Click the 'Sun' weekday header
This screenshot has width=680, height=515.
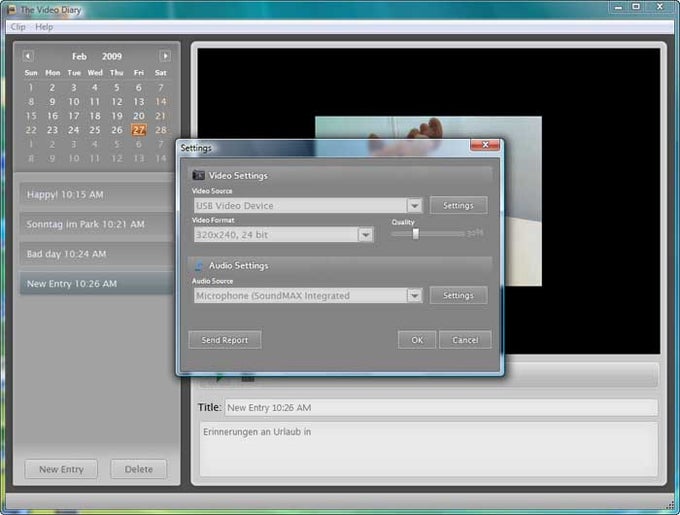[31, 72]
